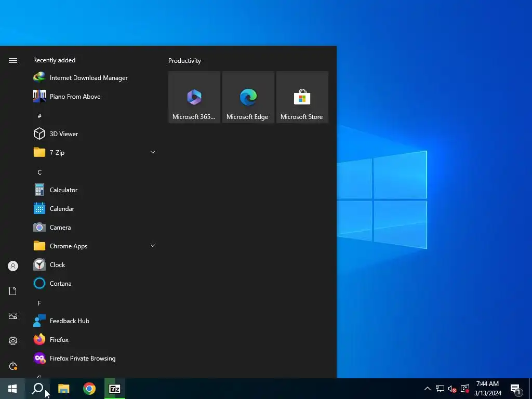The height and width of the screenshot is (399, 532).
Task: Click the Microsoft 365 tile
Action: [x=194, y=97]
